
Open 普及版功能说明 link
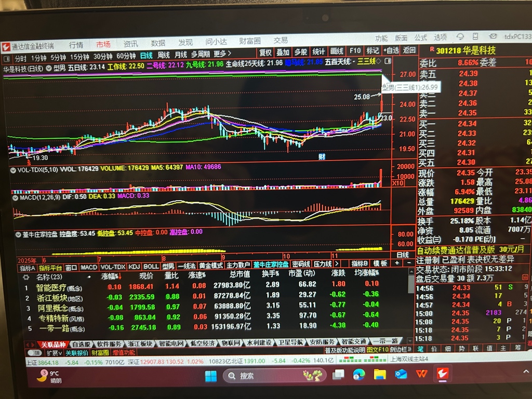pyautogui.click(x=344, y=350)
